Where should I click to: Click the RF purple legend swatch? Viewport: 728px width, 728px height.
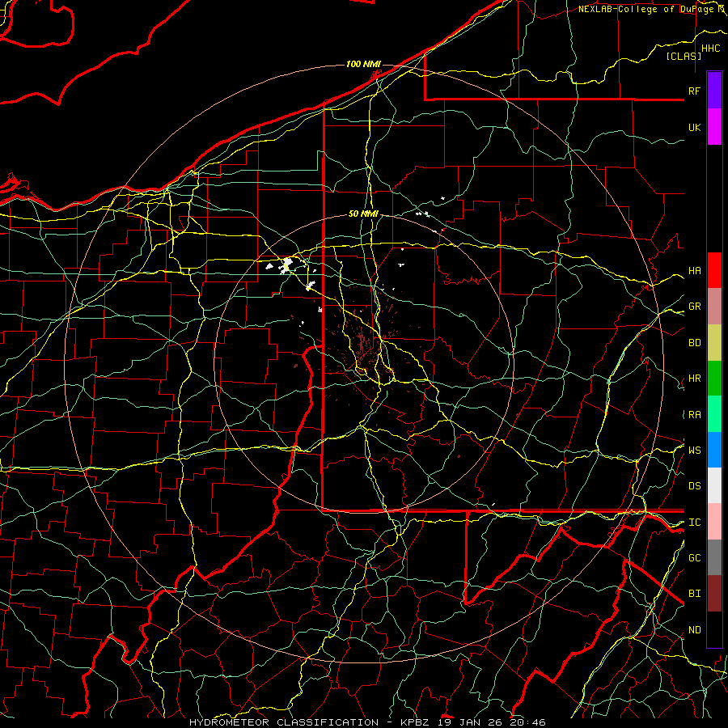tap(714, 91)
